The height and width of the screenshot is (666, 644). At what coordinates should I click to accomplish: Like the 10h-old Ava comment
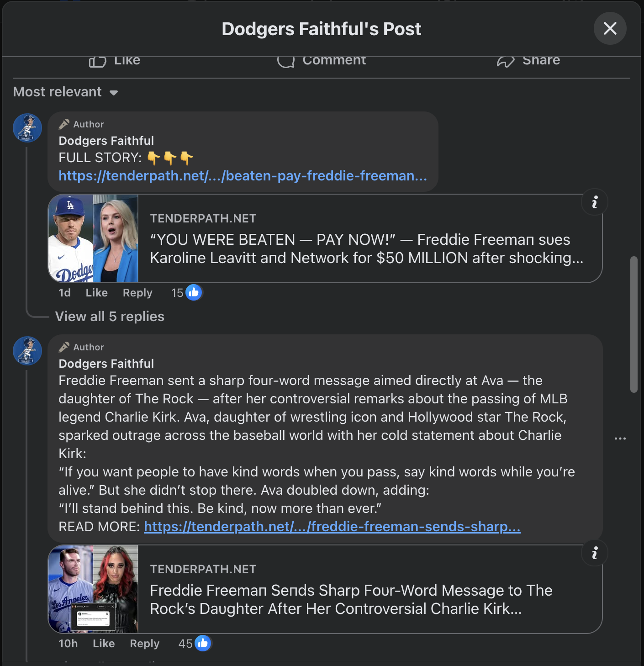(x=104, y=644)
